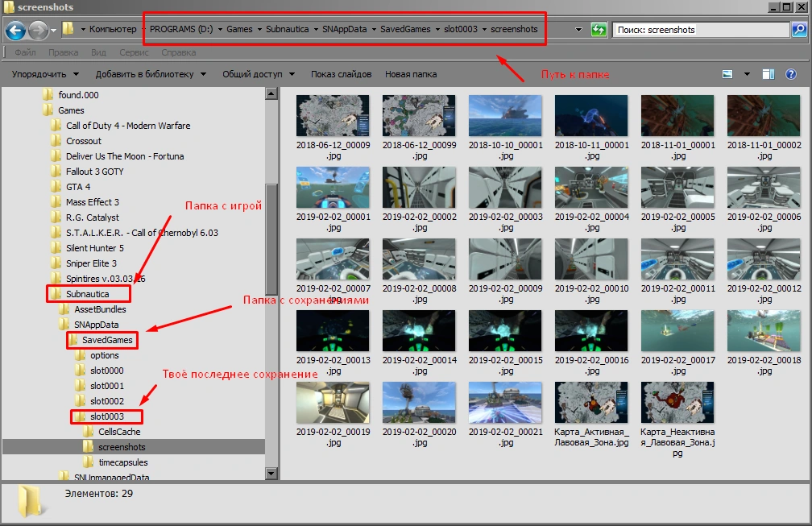This screenshot has width=812, height=526.
Task: Expand dropdown after Games breadcrumb
Action: 259,29
